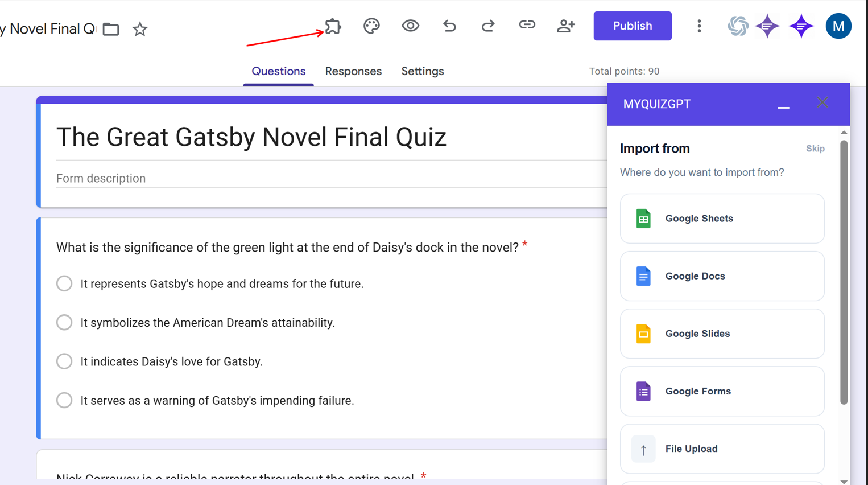Click the green Google Sheets icon
The width and height of the screenshot is (868, 485).
click(643, 219)
